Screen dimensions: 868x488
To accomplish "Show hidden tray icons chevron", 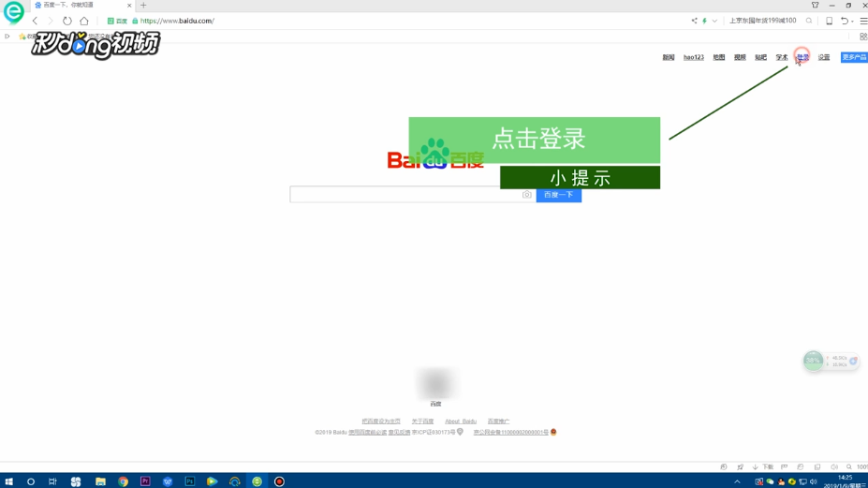I will pyautogui.click(x=737, y=481).
